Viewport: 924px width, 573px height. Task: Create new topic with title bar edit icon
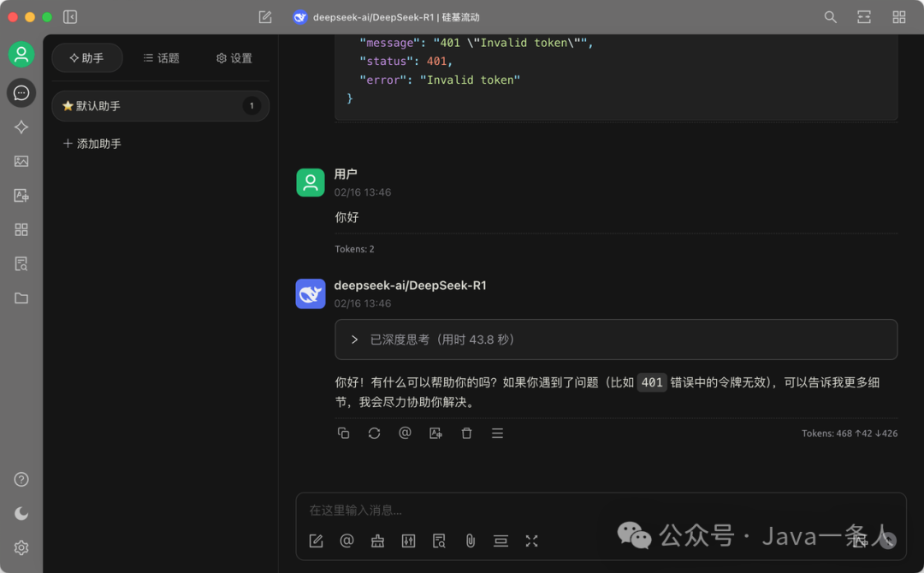265,17
